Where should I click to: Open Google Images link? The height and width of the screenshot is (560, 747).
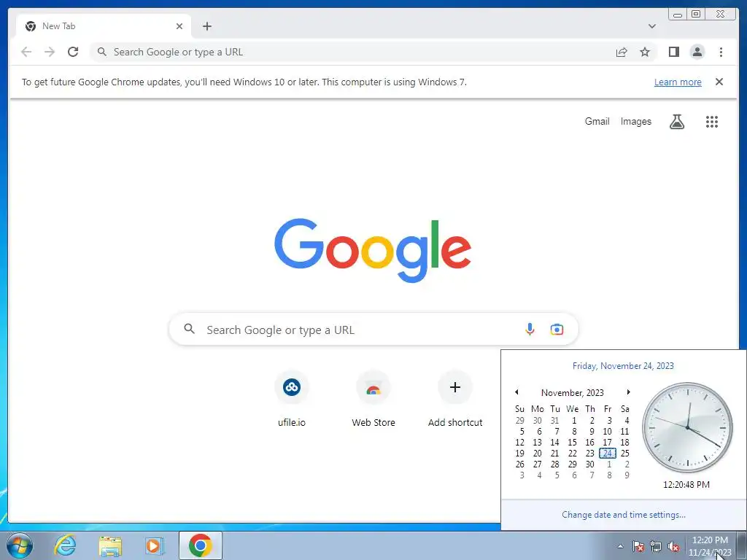point(635,122)
